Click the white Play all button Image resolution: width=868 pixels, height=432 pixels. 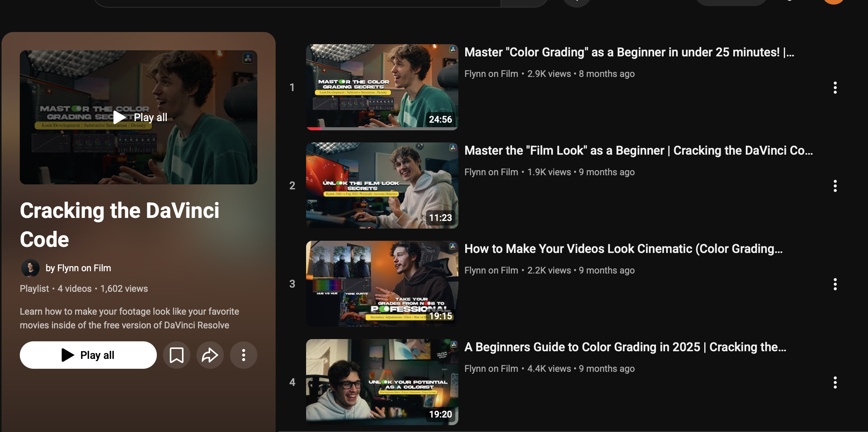(88, 355)
